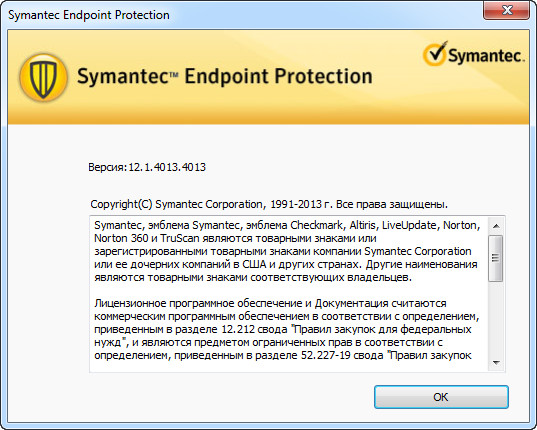Click the scrollbar track below the thumb
The height and width of the screenshot is (430, 537).
[496, 318]
